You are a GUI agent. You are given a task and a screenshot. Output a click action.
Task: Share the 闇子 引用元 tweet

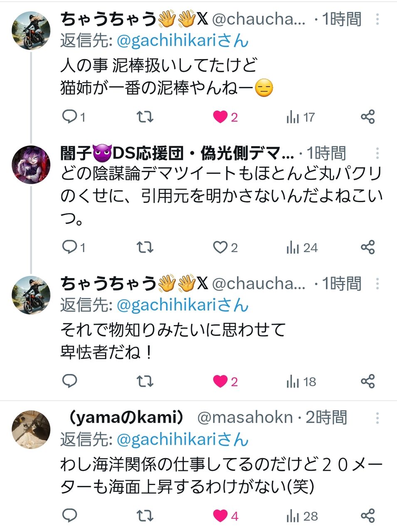point(367,247)
